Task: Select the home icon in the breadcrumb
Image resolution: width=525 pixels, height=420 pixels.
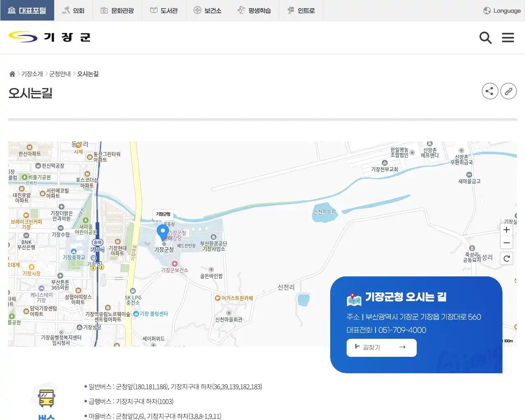Action: pos(12,73)
